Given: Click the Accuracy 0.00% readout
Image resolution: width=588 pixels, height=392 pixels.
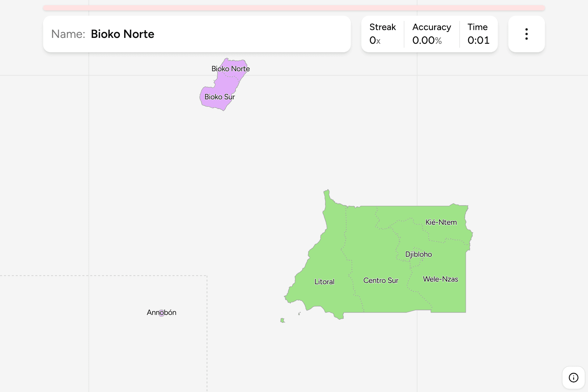Looking at the screenshot, I should coord(427,41).
